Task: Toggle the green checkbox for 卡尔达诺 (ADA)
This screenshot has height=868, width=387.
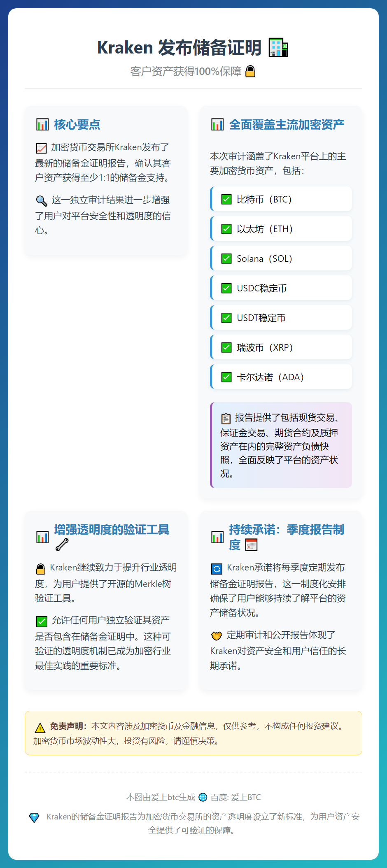Action: (226, 377)
